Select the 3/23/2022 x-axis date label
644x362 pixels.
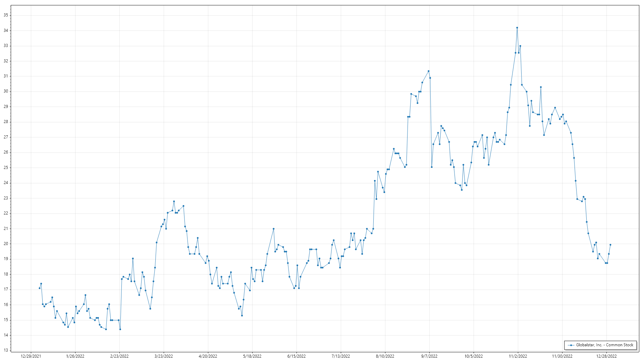(x=164, y=356)
